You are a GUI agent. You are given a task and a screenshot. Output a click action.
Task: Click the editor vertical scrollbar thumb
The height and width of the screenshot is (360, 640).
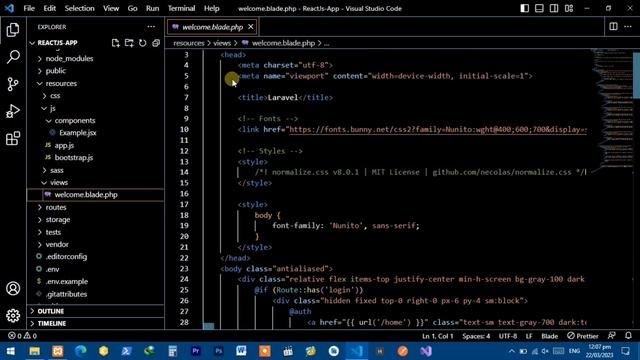point(636,75)
